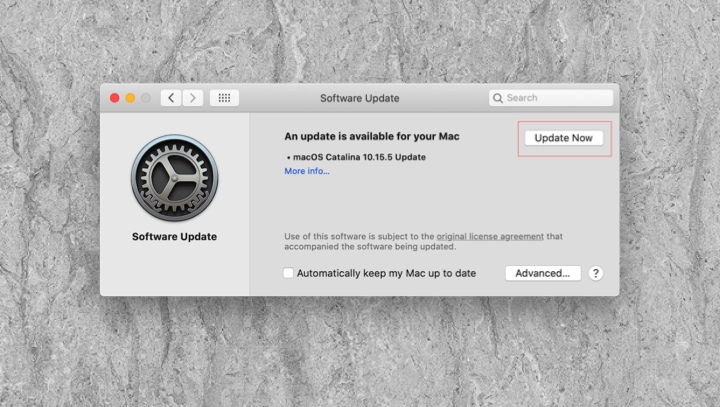Go back with the left chevron button
Image resolution: width=720 pixels, height=407 pixels.
pyautogui.click(x=171, y=98)
